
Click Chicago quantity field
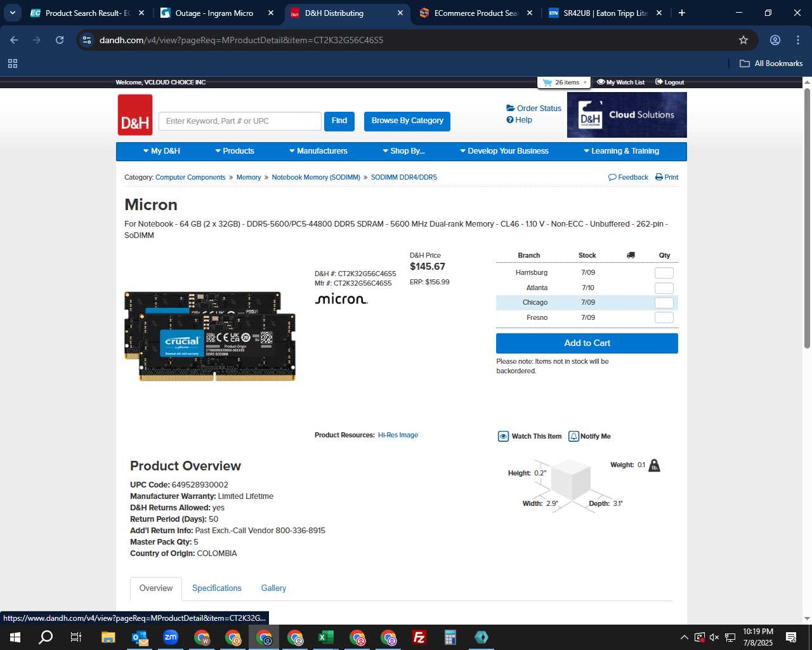(x=664, y=303)
